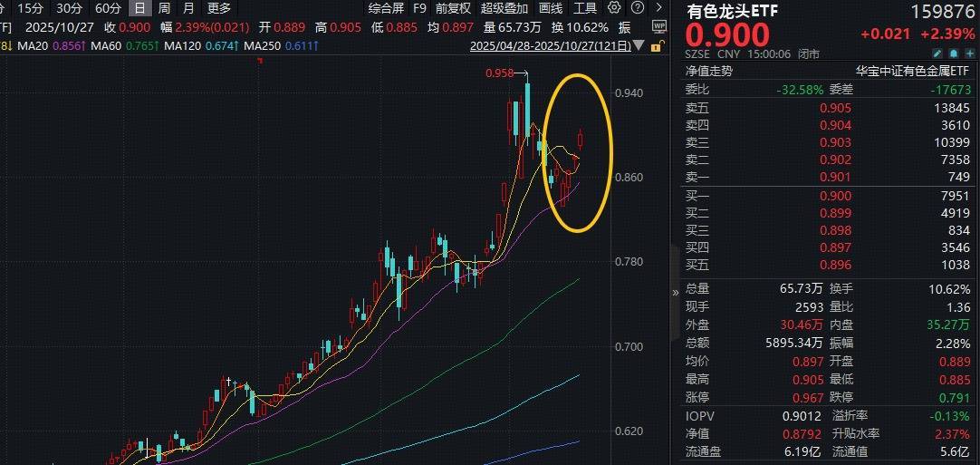
Task: Switch to 15分 timeframe tab
Action: (x=31, y=8)
